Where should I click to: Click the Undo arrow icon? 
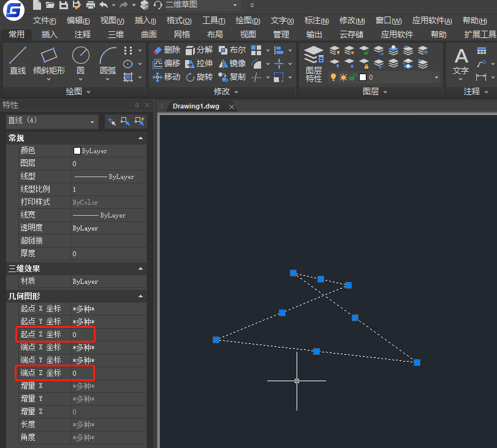104,5
